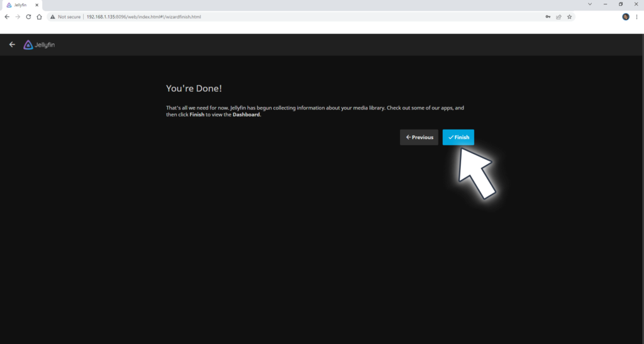Go back with the Previous button
Image resolution: width=644 pixels, height=344 pixels.
419,137
